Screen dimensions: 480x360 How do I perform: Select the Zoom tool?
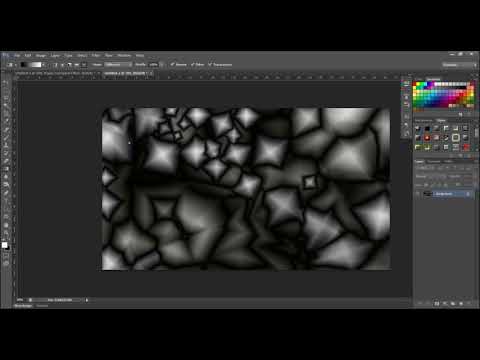click(6, 233)
